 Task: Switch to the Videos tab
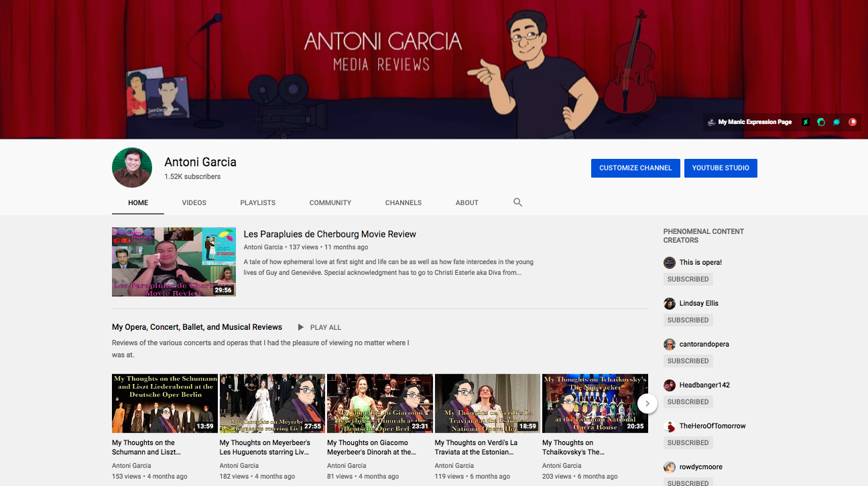(194, 202)
